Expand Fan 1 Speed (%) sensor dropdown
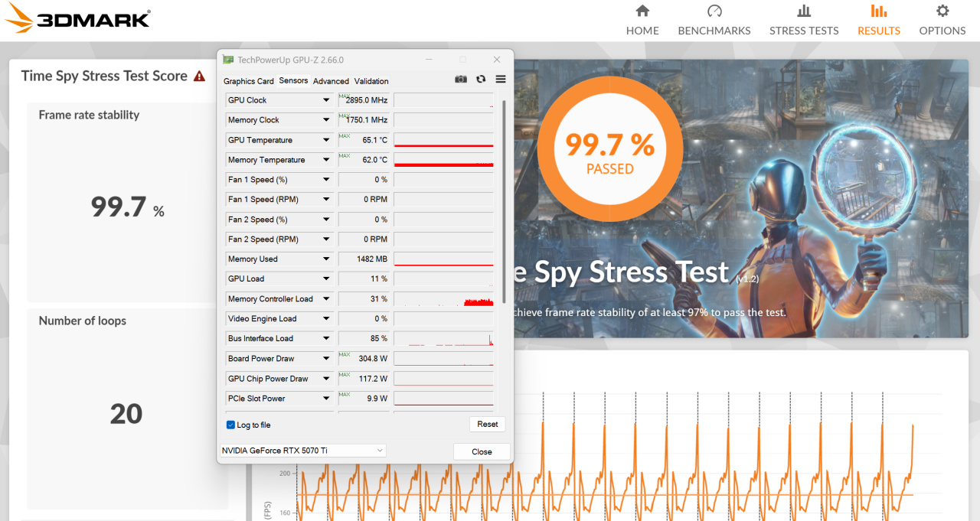 [x=326, y=180]
